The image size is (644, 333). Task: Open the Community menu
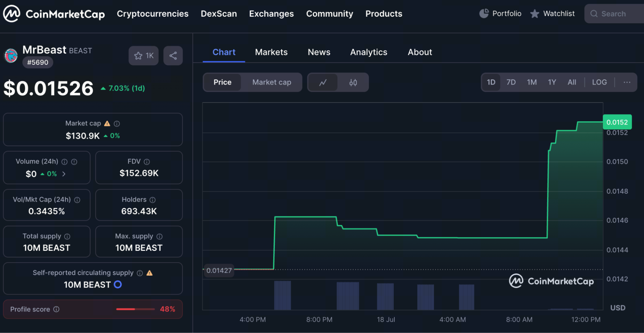(x=330, y=14)
